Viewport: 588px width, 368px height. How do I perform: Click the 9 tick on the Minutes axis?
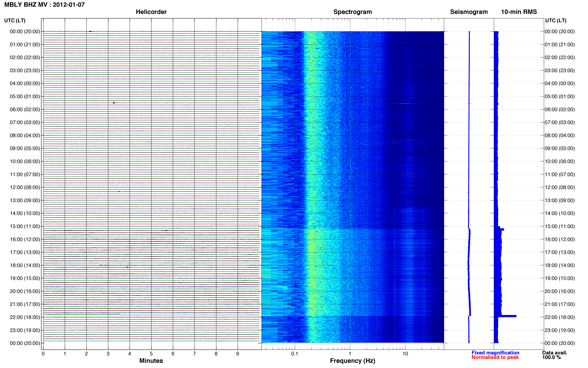click(238, 354)
